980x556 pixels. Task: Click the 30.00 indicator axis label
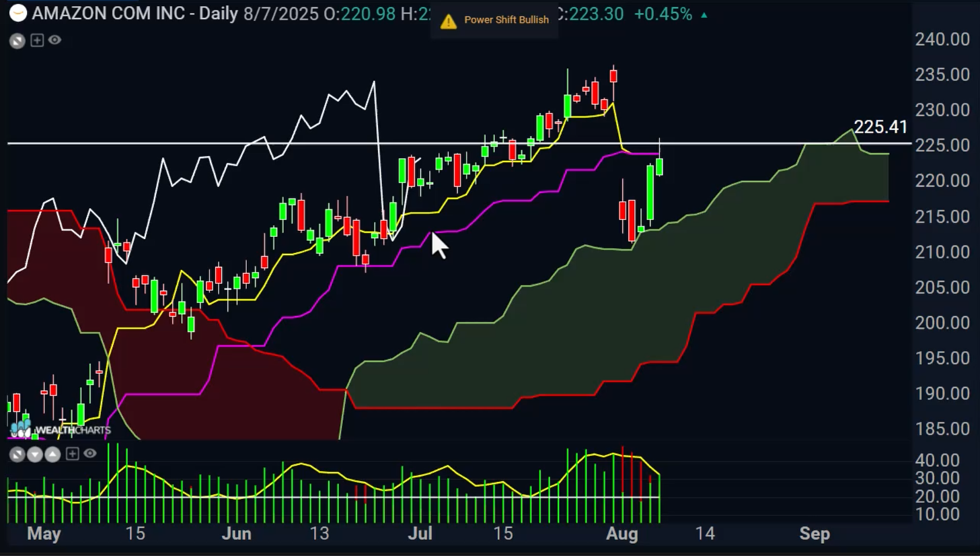[938, 479]
